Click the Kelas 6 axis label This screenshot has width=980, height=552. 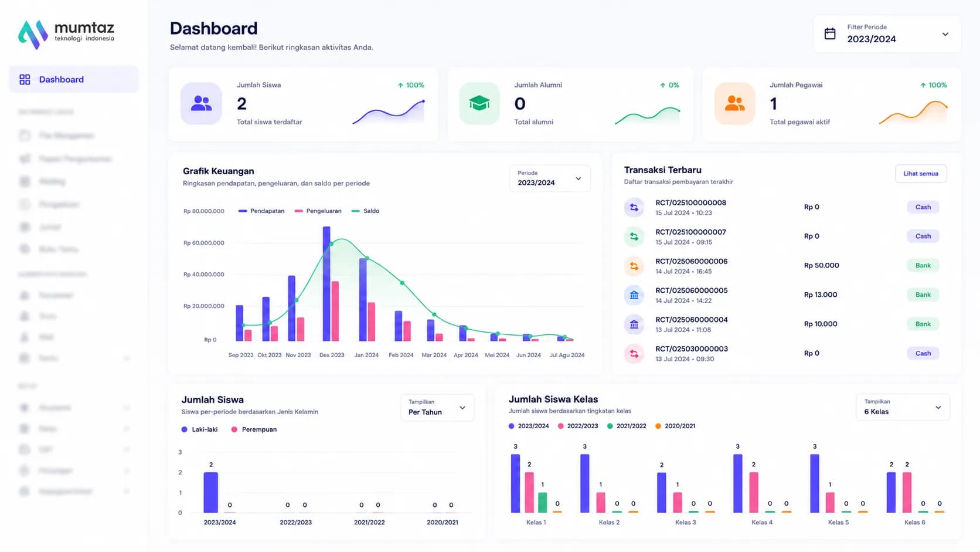pos(914,523)
